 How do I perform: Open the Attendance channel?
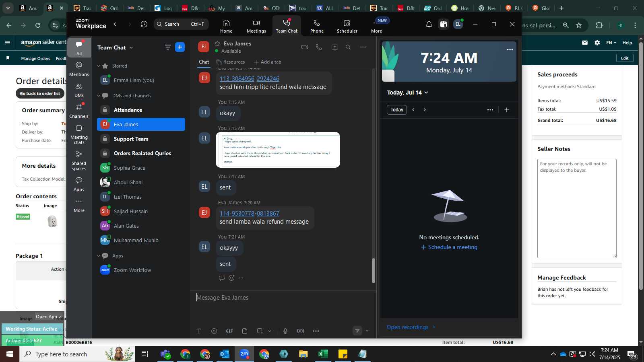[x=141, y=110]
